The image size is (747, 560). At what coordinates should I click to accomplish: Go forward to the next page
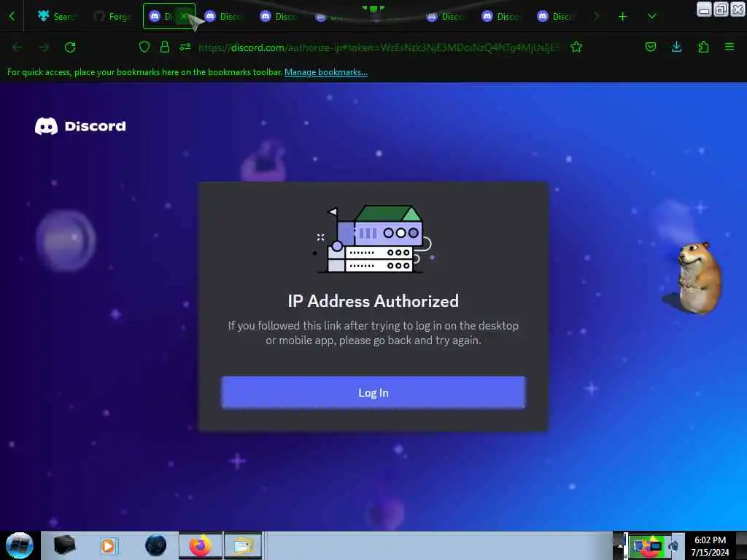[44, 47]
